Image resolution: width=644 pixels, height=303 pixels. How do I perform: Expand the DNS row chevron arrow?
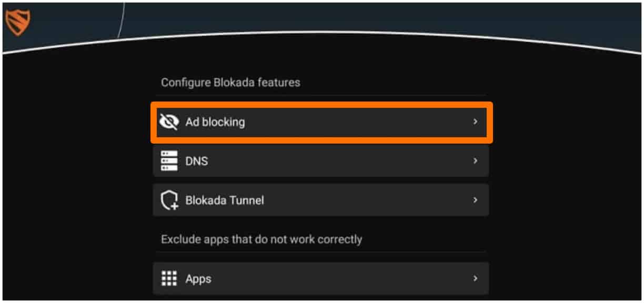tap(475, 161)
